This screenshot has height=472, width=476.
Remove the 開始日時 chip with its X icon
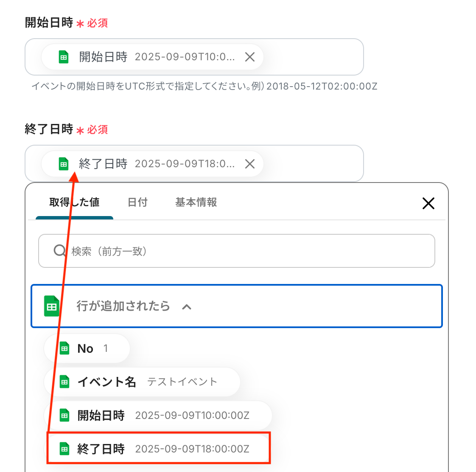tap(250, 57)
